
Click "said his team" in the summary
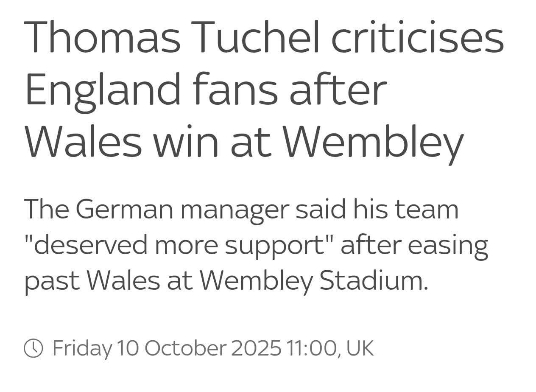click(x=377, y=210)
